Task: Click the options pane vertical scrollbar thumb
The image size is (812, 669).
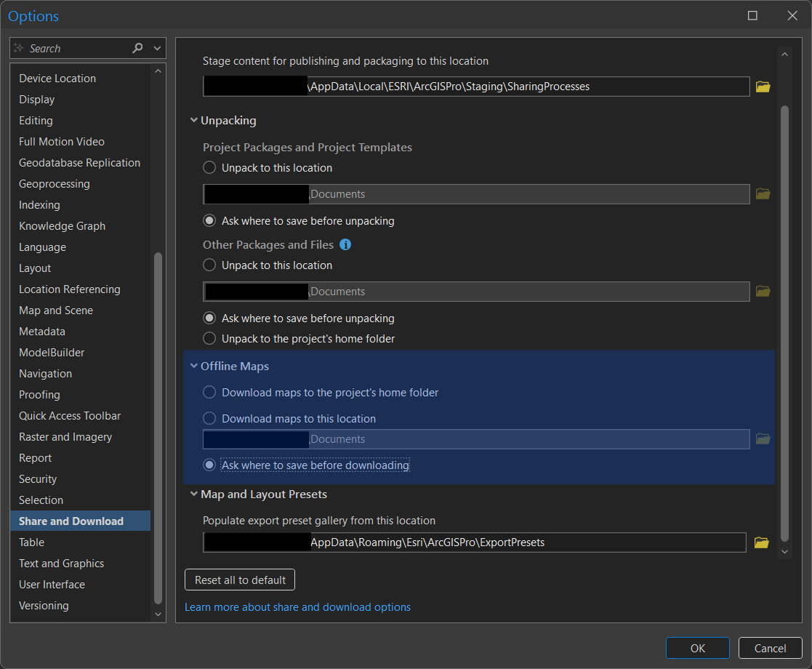Action: tap(784, 320)
